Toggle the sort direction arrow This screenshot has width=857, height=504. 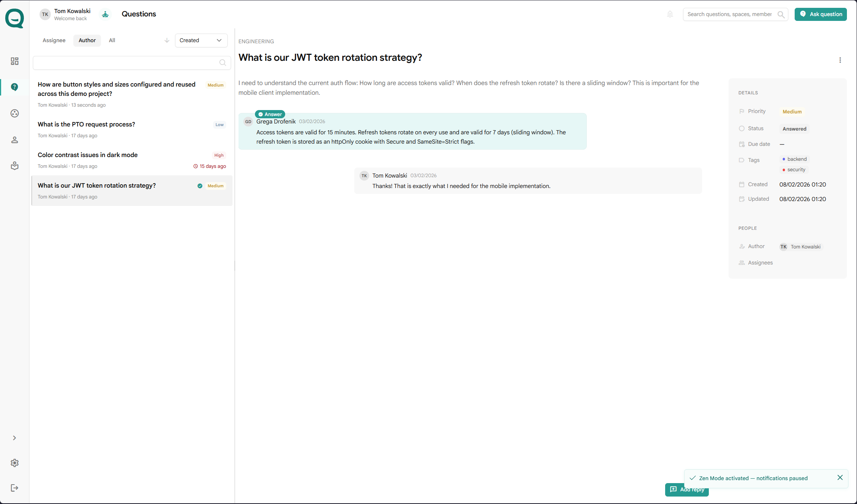(x=166, y=40)
